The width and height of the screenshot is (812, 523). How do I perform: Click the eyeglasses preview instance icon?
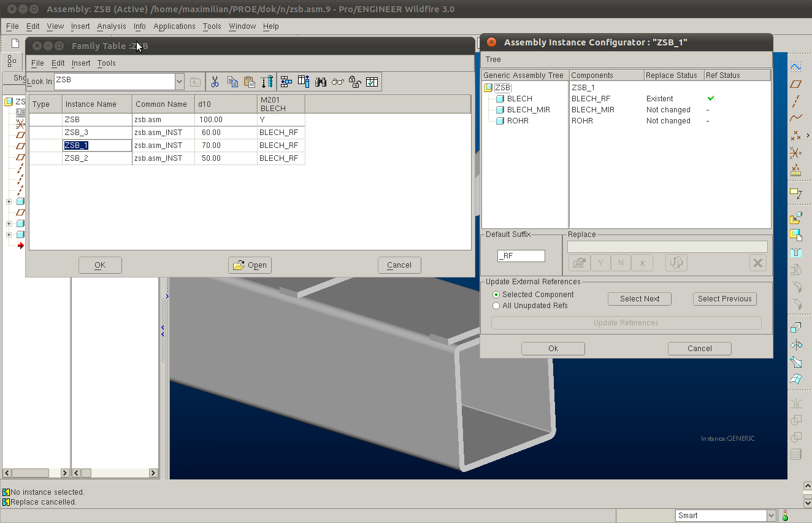coord(337,82)
